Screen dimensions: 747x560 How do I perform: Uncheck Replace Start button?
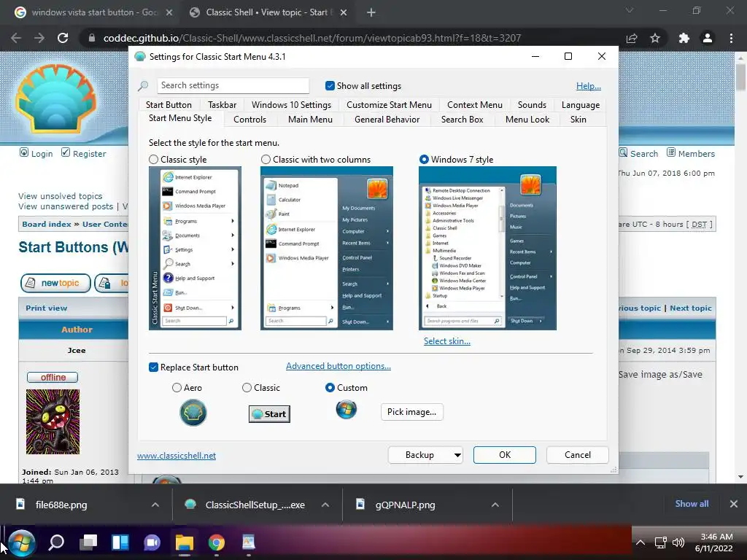[153, 367]
